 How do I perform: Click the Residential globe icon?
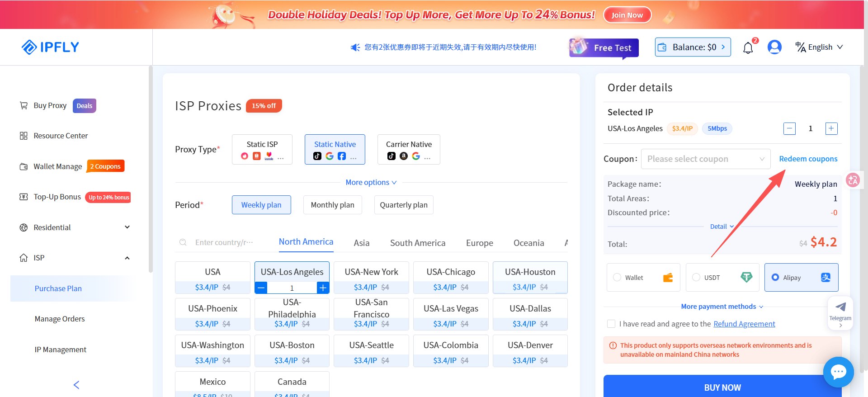(x=24, y=227)
